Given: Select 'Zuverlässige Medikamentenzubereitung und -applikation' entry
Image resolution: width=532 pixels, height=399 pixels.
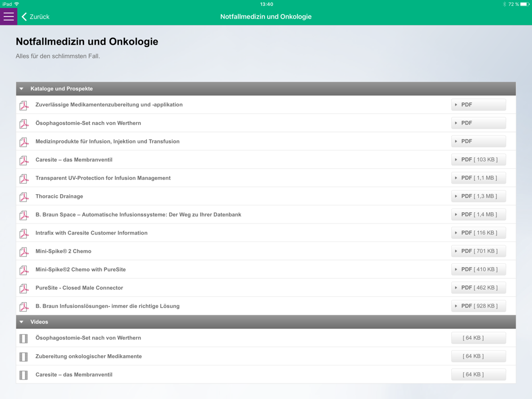Looking at the screenshot, I should [x=109, y=104].
